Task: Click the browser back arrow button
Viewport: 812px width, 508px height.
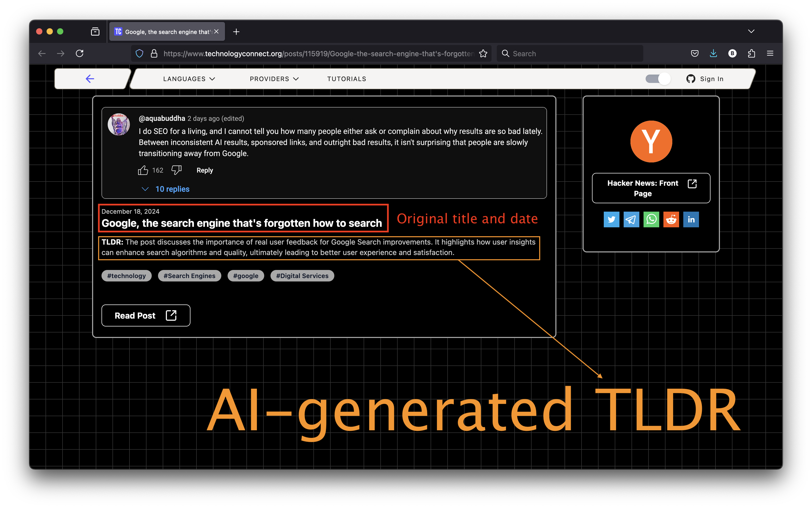Action: (42, 53)
